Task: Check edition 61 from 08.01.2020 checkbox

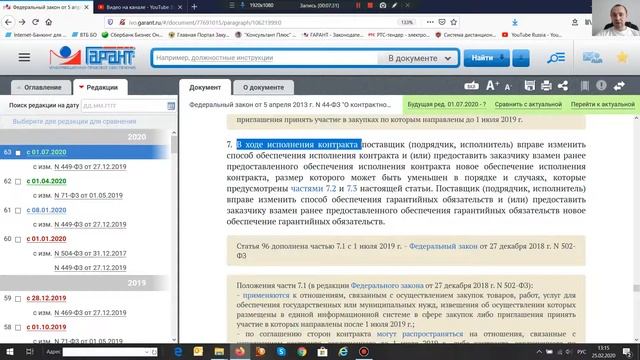Action: [x=18, y=211]
